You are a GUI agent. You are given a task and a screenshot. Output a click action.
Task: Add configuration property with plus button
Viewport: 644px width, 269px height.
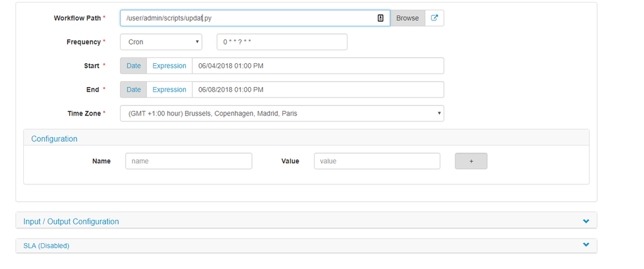471,161
